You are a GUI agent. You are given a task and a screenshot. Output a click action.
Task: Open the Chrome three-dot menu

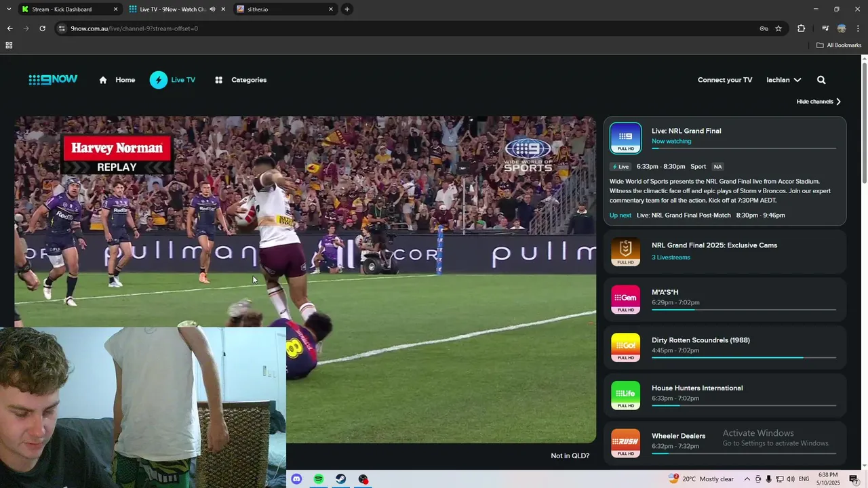click(859, 28)
